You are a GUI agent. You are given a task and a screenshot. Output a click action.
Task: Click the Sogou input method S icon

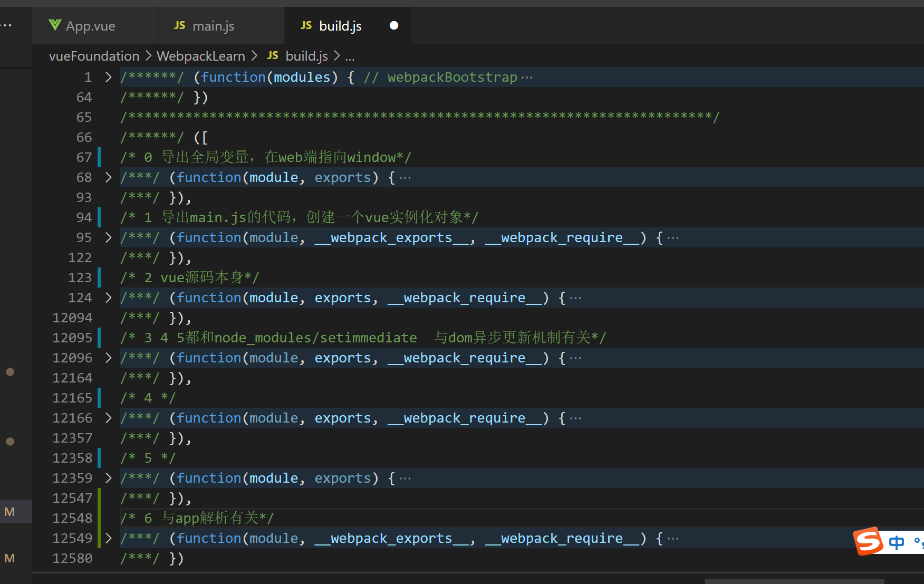tap(868, 541)
